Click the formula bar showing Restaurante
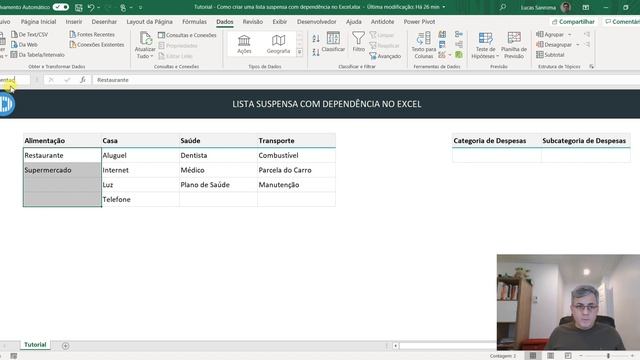Image resolution: width=640 pixels, height=360 pixels. click(x=366, y=80)
